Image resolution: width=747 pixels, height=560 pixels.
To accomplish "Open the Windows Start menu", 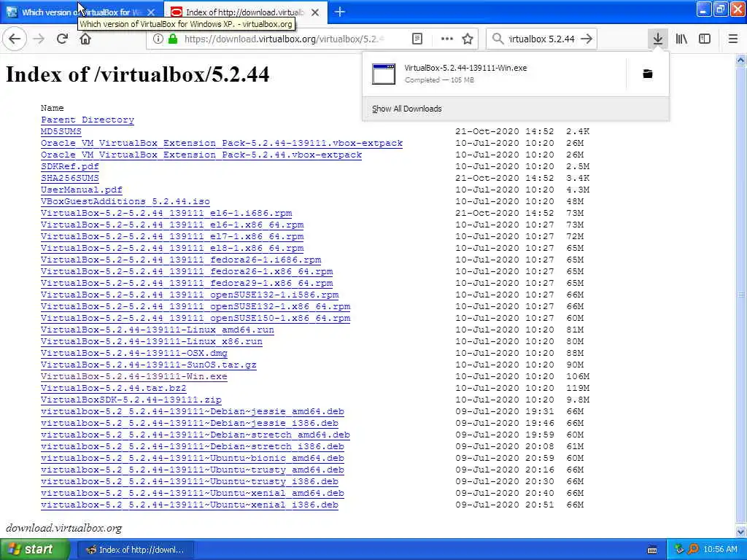I will coord(34,550).
